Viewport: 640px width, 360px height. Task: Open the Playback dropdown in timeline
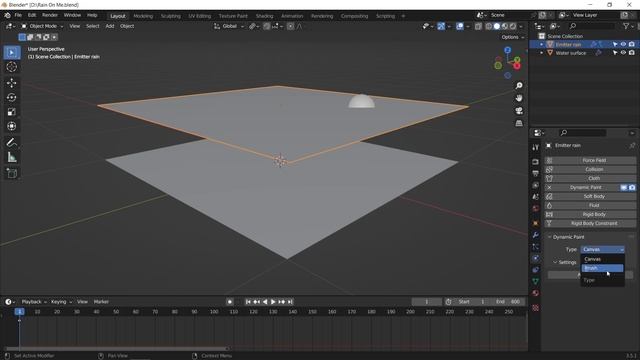[34, 302]
